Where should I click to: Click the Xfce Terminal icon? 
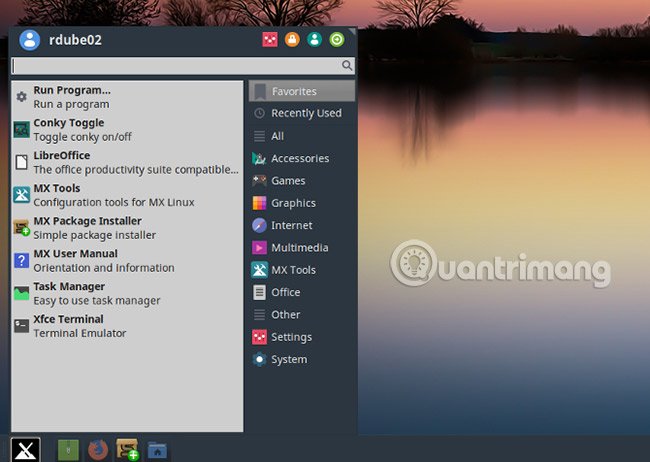point(22,326)
